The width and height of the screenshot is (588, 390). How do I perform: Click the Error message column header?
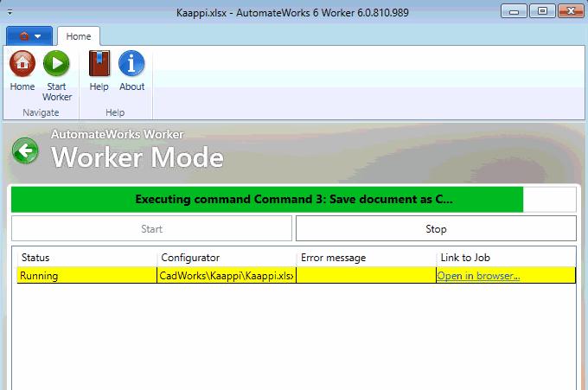[x=367, y=258]
